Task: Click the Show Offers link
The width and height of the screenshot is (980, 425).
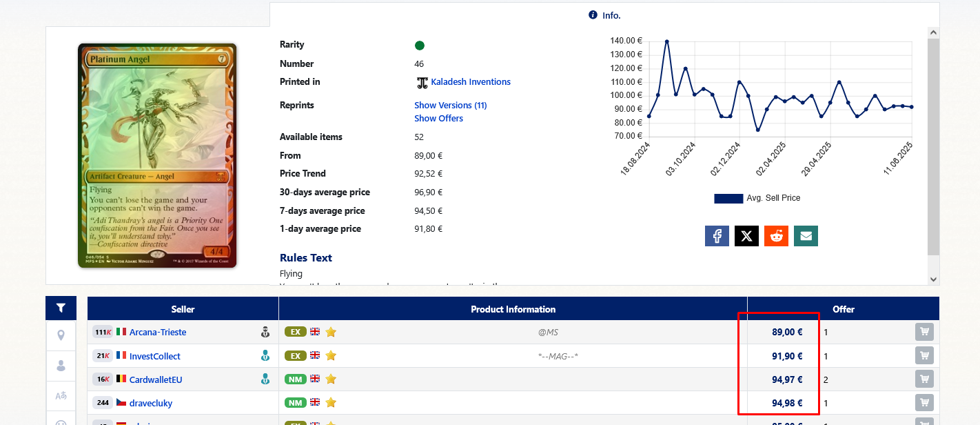Action: click(438, 119)
